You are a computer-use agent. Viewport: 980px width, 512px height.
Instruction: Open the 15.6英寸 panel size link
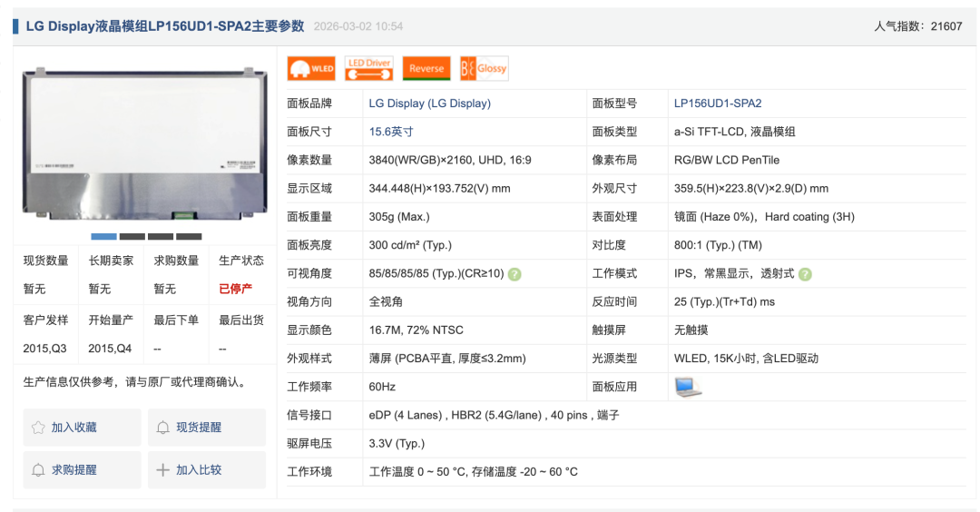click(390, 132)
